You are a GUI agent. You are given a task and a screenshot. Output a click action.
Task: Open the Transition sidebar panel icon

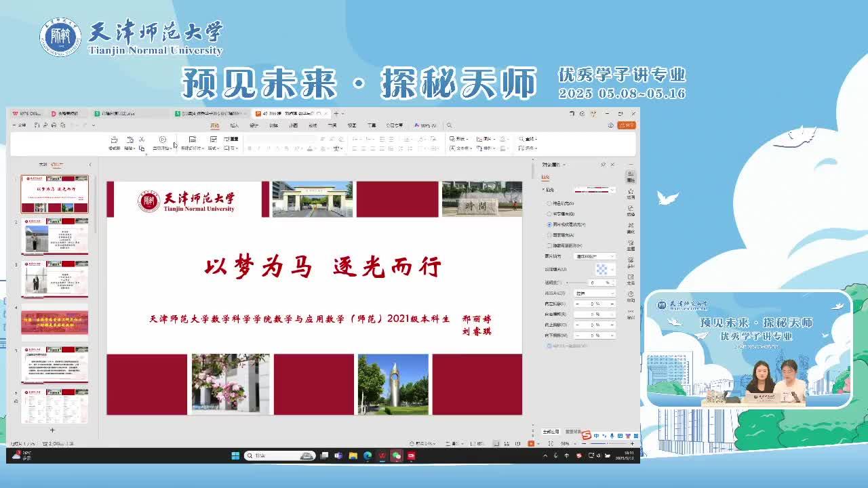[x=631, y=210]
